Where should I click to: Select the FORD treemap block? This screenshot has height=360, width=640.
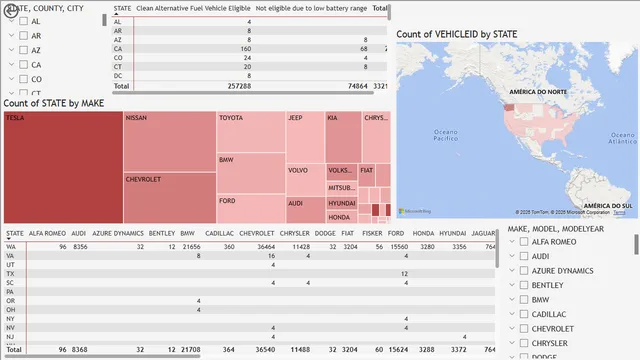tap(251, 209)
